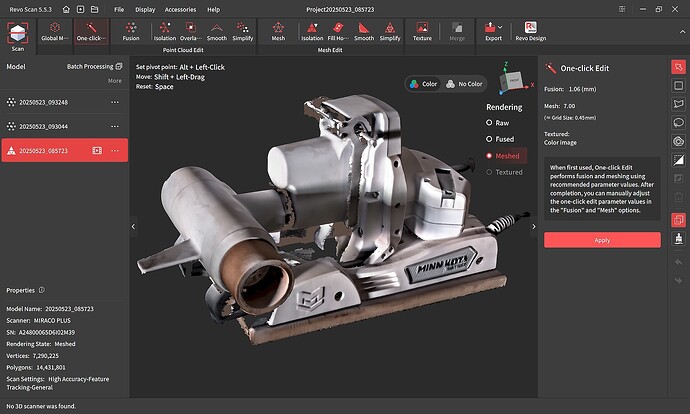This screenshot has height=414, width=690.
Task: Click the Polygons count 14,431,801
Action: pyautogui.click(x=51, y=367)
